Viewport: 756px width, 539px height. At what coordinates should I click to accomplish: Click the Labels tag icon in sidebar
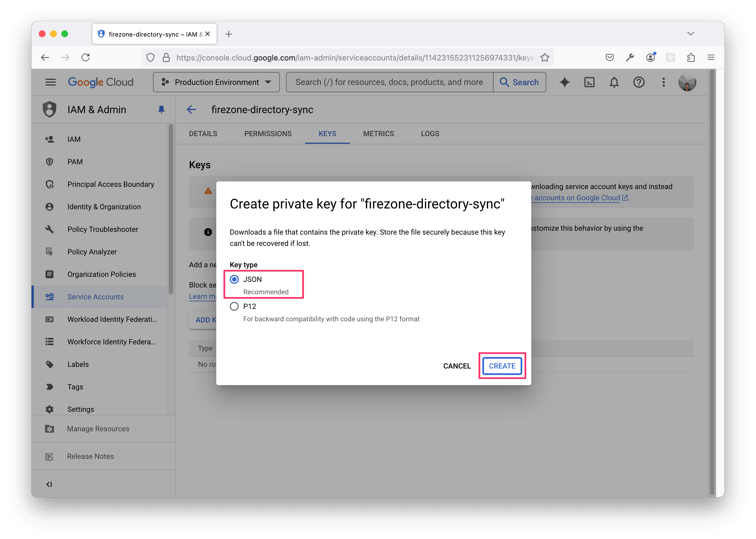coord(49,364)
